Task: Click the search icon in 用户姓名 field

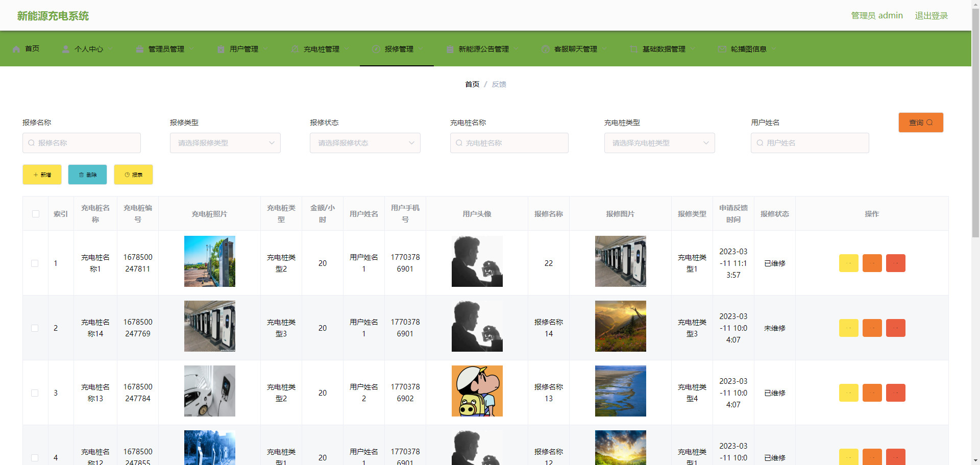Action: [x=760, y=143]
